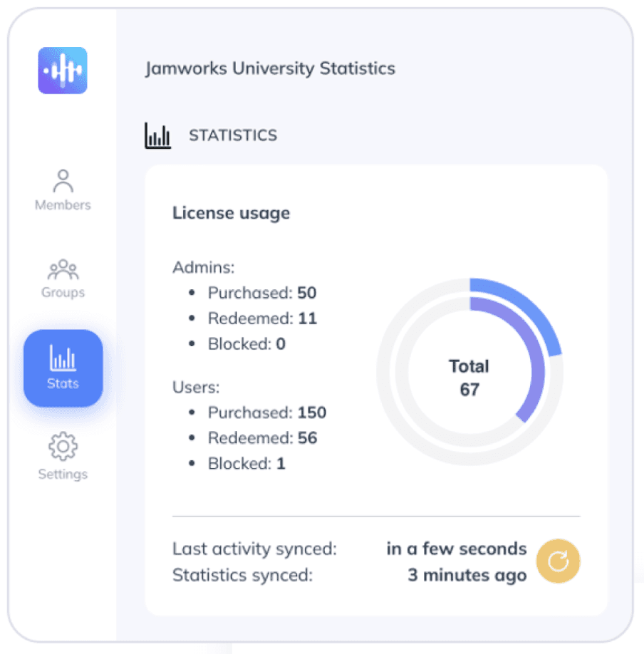The height and width of the screenshot is (654, 644).
Task: Click the Last activity synced label
Action: click(x=254, y=549)
